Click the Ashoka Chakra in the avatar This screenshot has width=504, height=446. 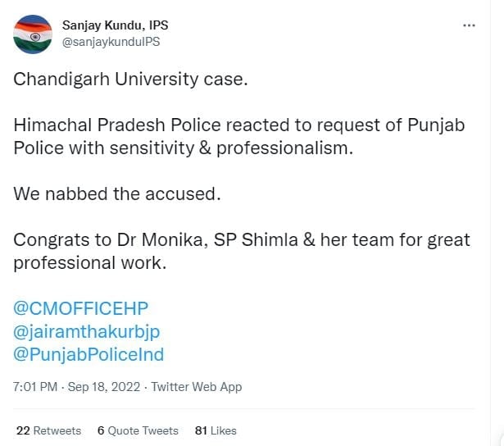35,37
